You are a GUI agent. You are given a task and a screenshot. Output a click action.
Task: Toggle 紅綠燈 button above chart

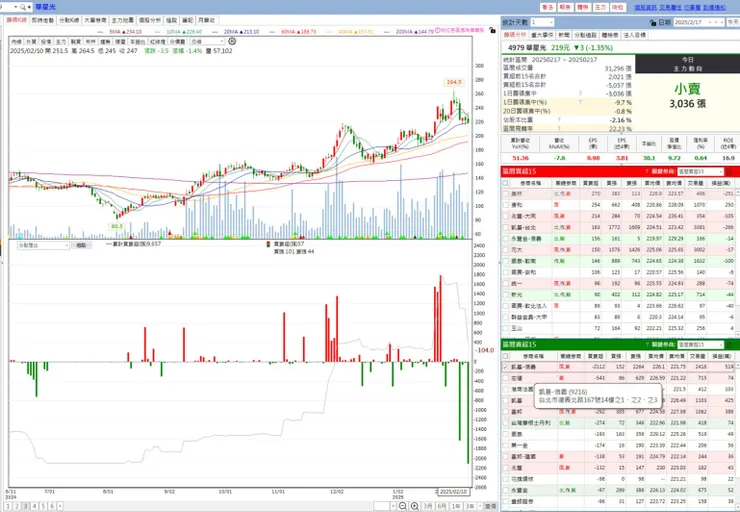point(158,42)
